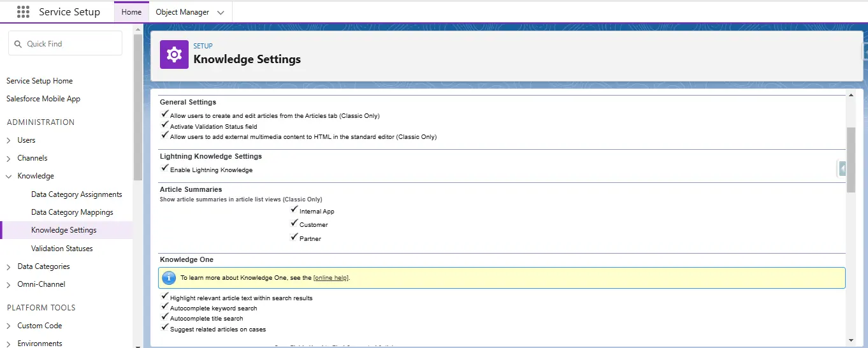Toggle Allow users to create and edit articles
Screen dimensions: 868x348
pos(165,114)
